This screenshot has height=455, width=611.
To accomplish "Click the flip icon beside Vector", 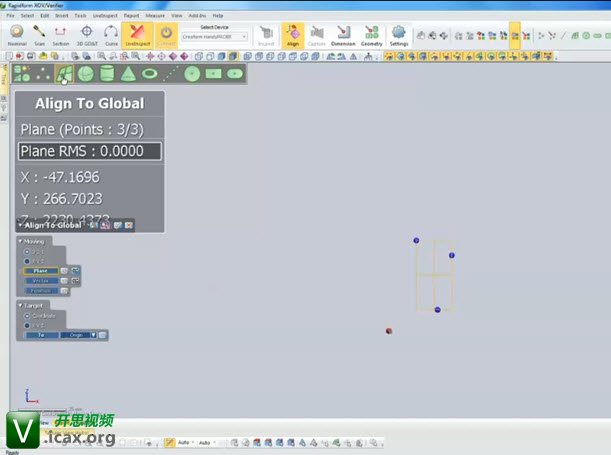I will pos(75,281).
